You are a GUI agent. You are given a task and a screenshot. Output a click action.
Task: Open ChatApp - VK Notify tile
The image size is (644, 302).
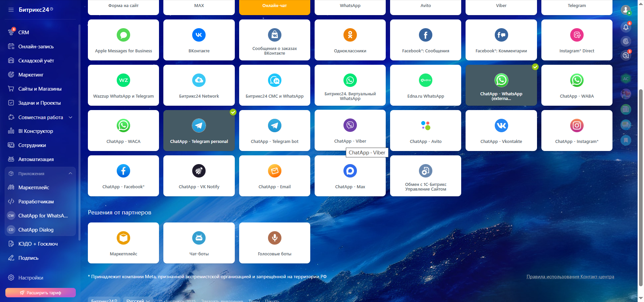(199, 176)
